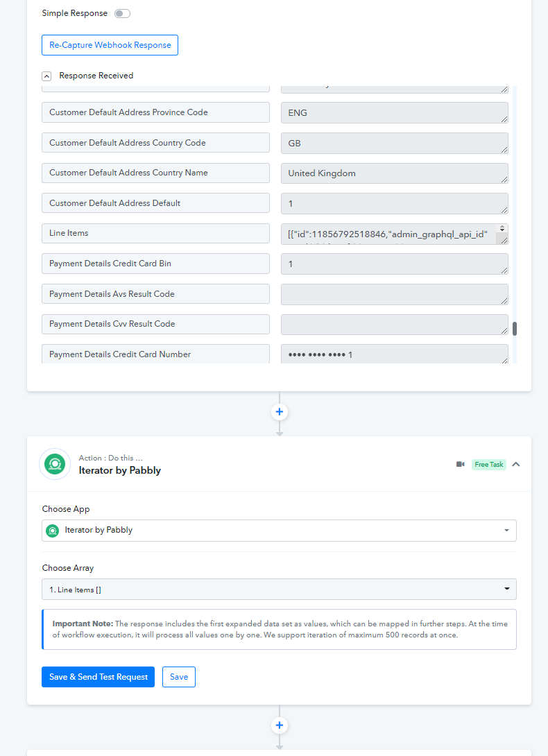Viewport: 548px width, 756px height.
Task: Click the Save button
Action: 179,677
